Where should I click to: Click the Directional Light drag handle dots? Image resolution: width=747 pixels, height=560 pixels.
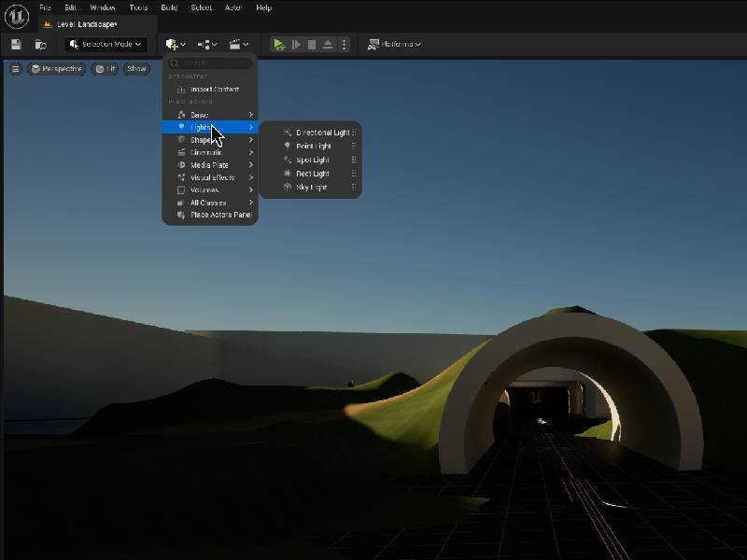tap(354, 133)
